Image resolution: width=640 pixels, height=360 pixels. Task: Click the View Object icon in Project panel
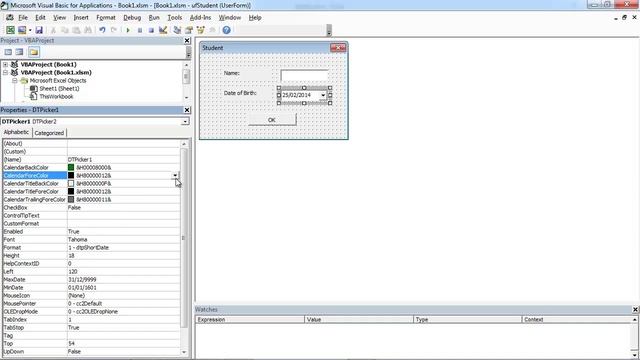(19, 52)
